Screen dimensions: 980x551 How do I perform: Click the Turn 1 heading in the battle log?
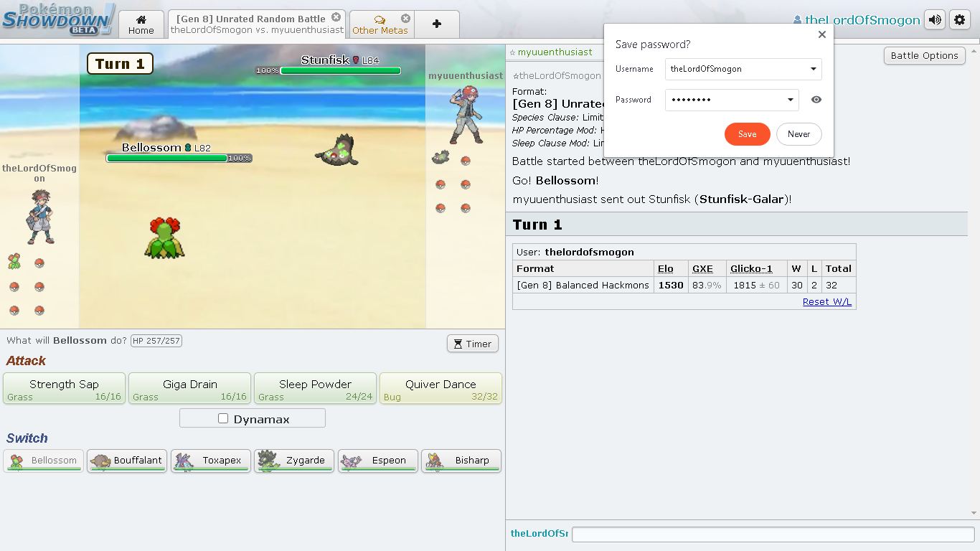tap(537, 225)
